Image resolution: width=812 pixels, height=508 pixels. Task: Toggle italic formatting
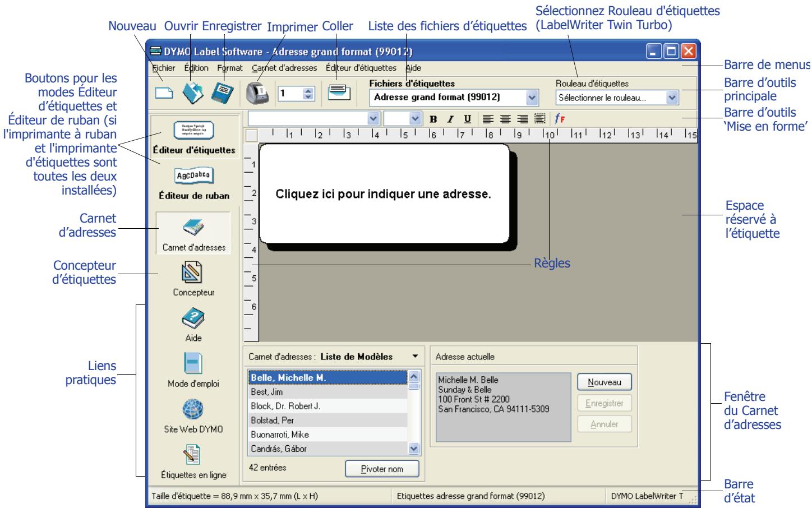pyautogui.click(x=450, y=119)
